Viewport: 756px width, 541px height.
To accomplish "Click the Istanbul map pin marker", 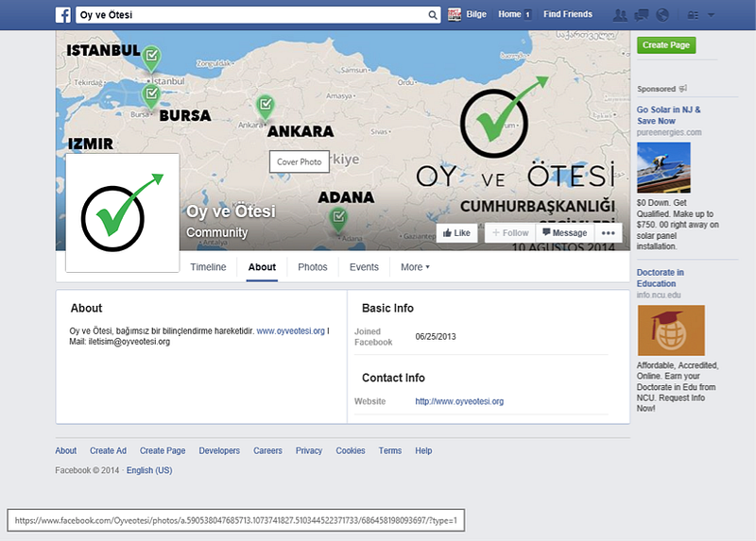I will point(151,59).
